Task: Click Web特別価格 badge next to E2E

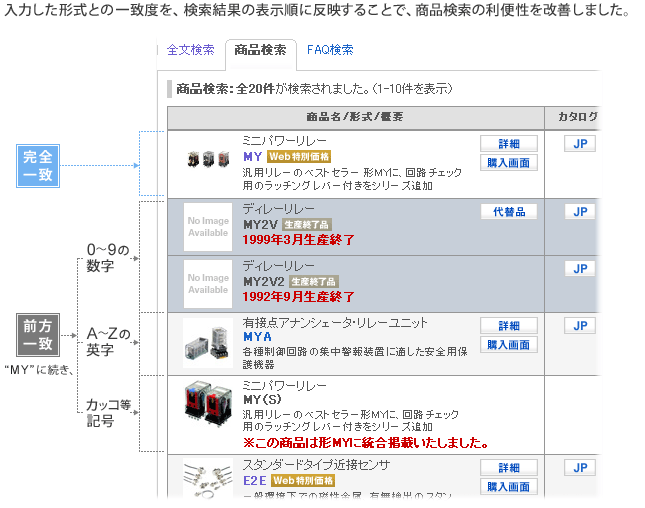Action: click(x=303, y=480)
